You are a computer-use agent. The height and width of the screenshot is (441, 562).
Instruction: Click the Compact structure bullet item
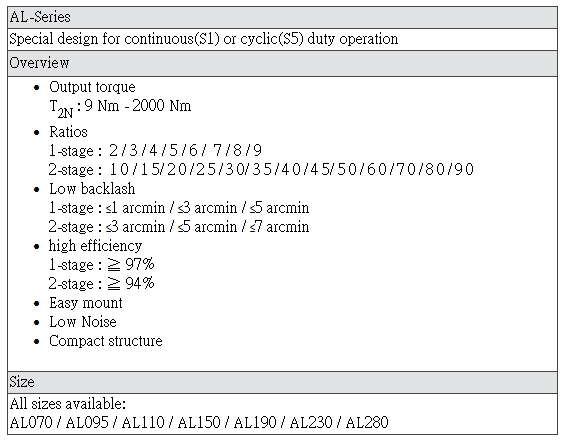(x=106, y=341)
